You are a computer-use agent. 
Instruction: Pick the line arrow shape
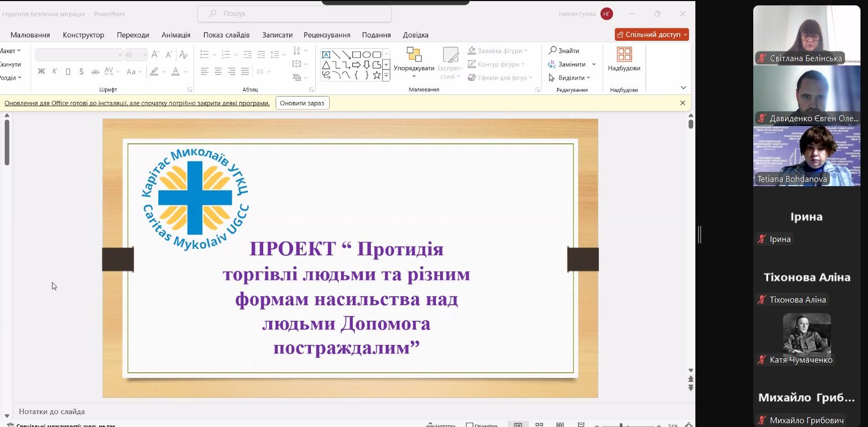[x=346, y=55]
